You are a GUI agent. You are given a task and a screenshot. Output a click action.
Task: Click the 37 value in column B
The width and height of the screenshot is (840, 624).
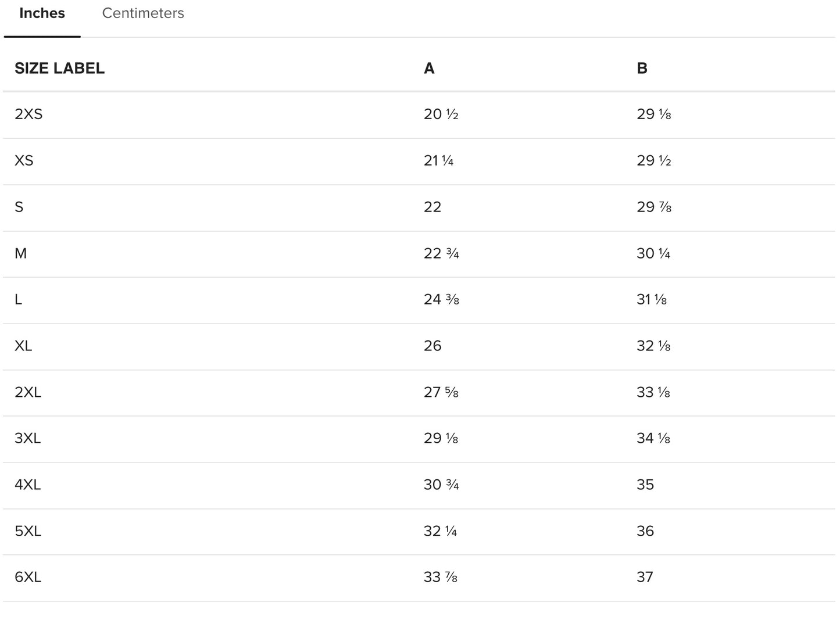point(645,578)
